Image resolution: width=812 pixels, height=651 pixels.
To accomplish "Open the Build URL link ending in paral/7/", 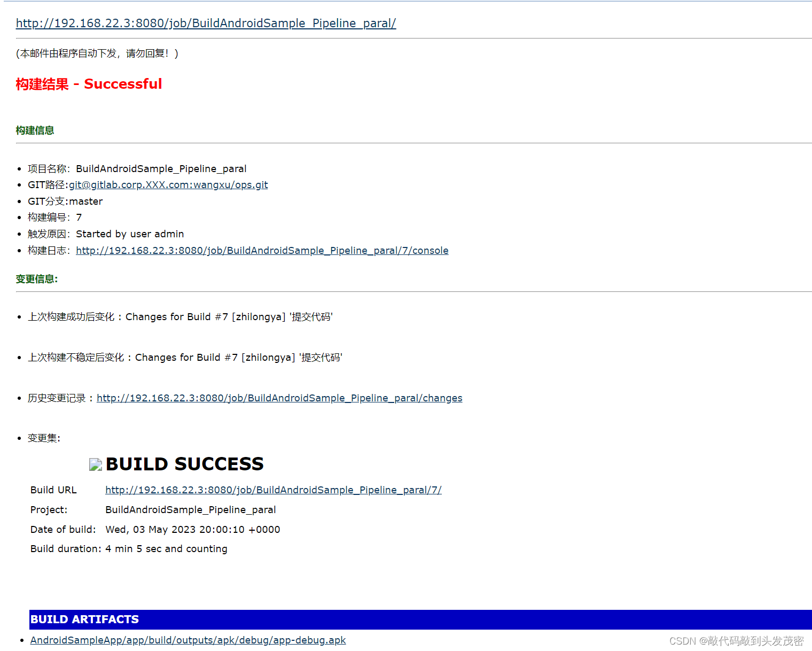I will pyautogui.click(x=274, y=490).
